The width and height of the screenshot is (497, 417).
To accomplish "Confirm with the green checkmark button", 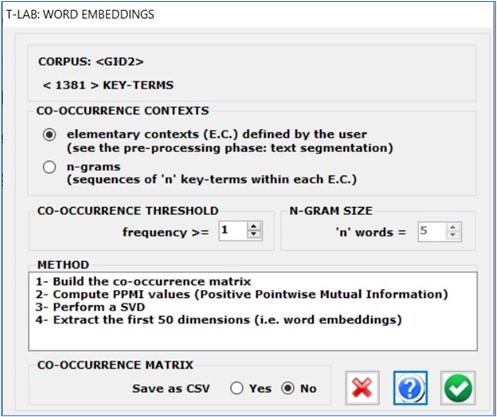I will [x=458, y=388].
